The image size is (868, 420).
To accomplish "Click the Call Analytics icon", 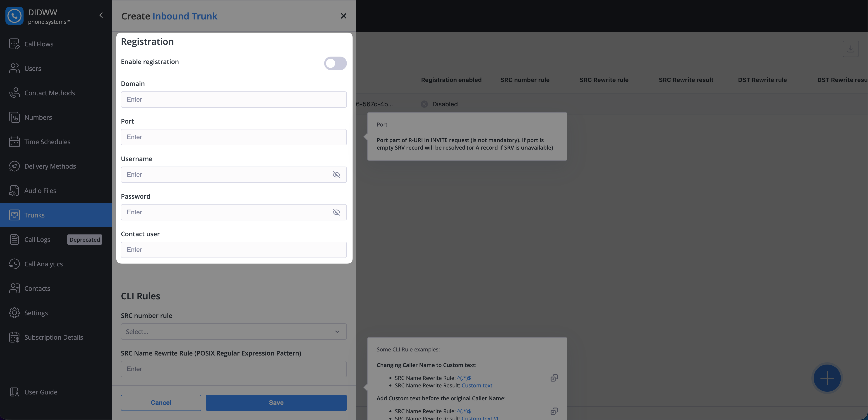I will 14,264.
